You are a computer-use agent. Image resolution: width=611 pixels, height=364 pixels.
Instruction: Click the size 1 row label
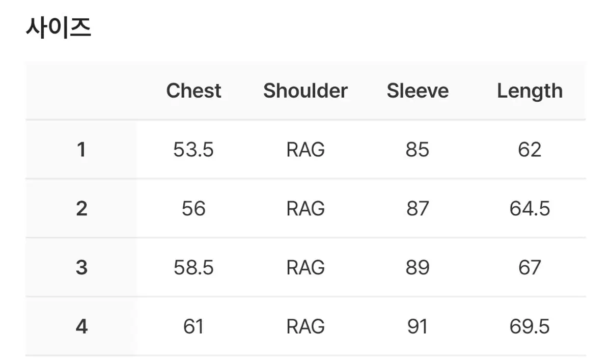coord(81,150)
